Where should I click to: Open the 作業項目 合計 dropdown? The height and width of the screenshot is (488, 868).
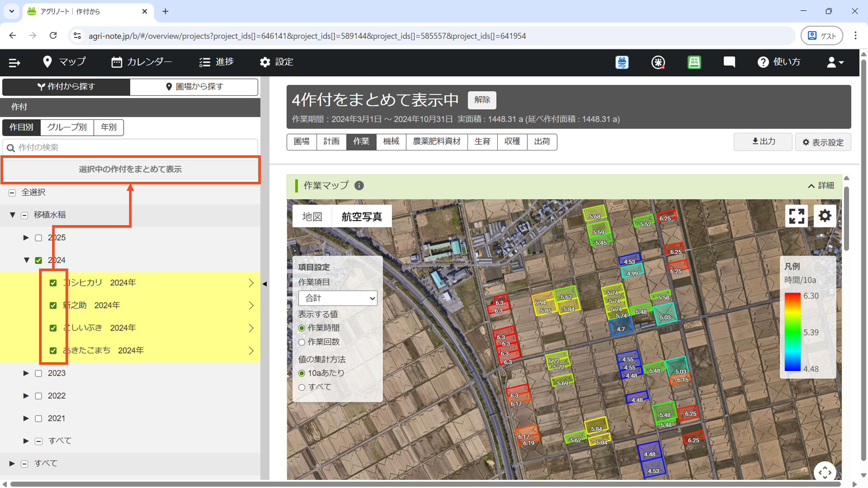point(338,298)
